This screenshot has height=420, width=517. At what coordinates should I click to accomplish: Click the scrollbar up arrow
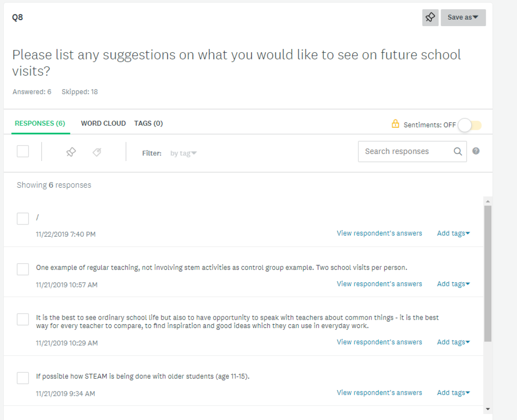click(x=488, y=201)
